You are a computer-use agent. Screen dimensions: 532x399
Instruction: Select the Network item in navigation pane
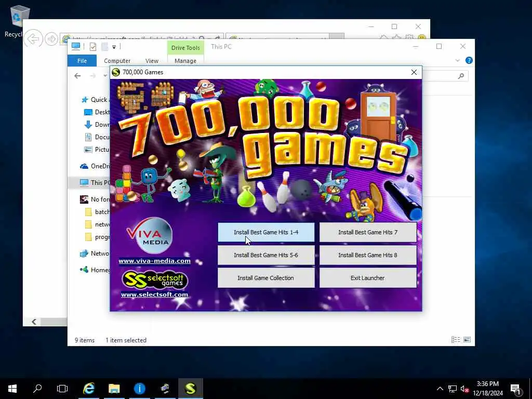[x=95, y=254]
